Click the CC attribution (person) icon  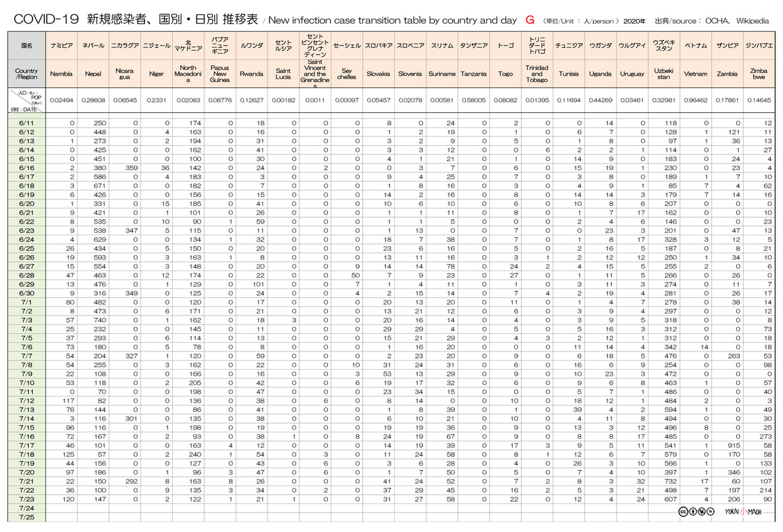pos(693,511)
